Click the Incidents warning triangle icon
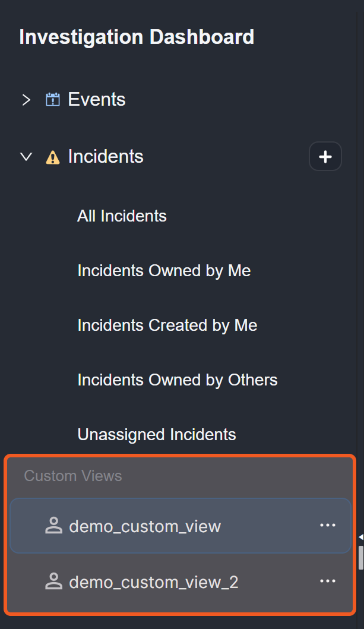 click(x=53, y=157)
